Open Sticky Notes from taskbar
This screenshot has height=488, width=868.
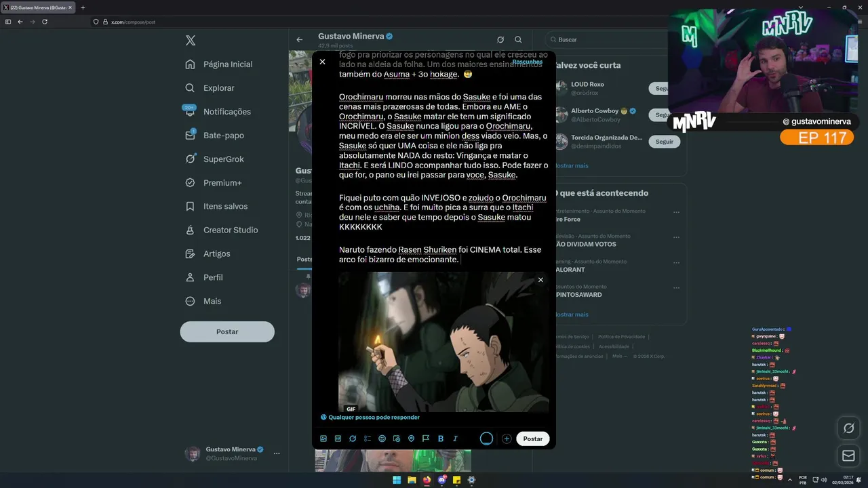(x=456, y=480)
